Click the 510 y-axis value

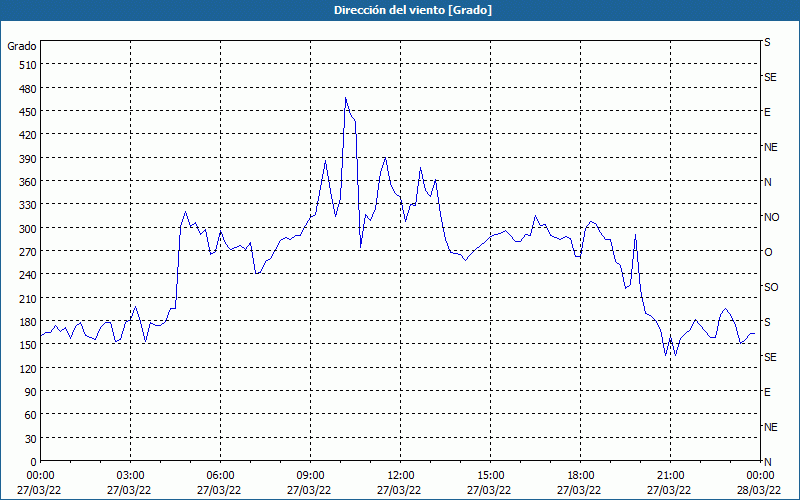click(x=28, y=65)
